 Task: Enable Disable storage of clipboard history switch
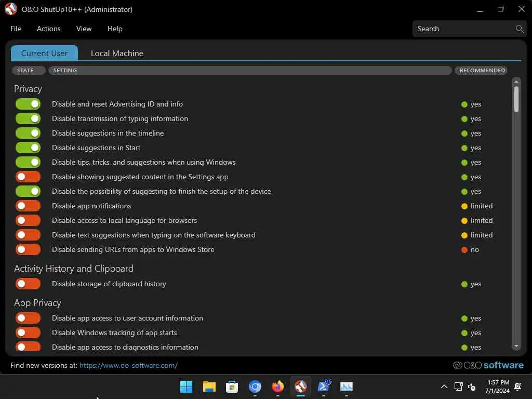tap(28, 284)
